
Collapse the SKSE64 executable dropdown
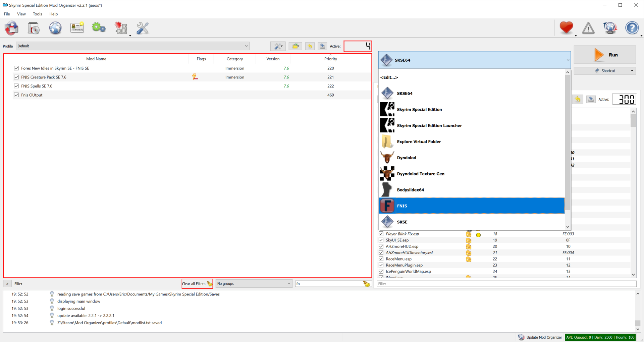pos(475,60)
